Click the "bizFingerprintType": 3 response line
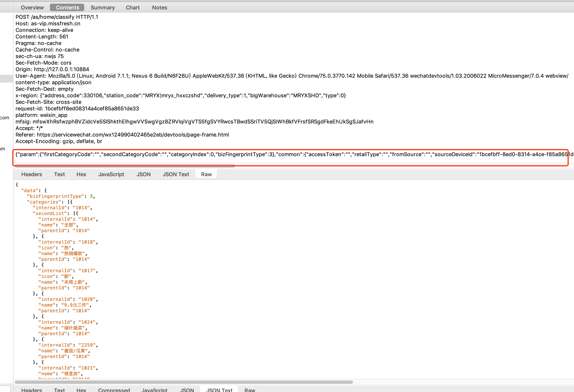The height and width of the screenshot is (392, 574). tap(61, 196)
